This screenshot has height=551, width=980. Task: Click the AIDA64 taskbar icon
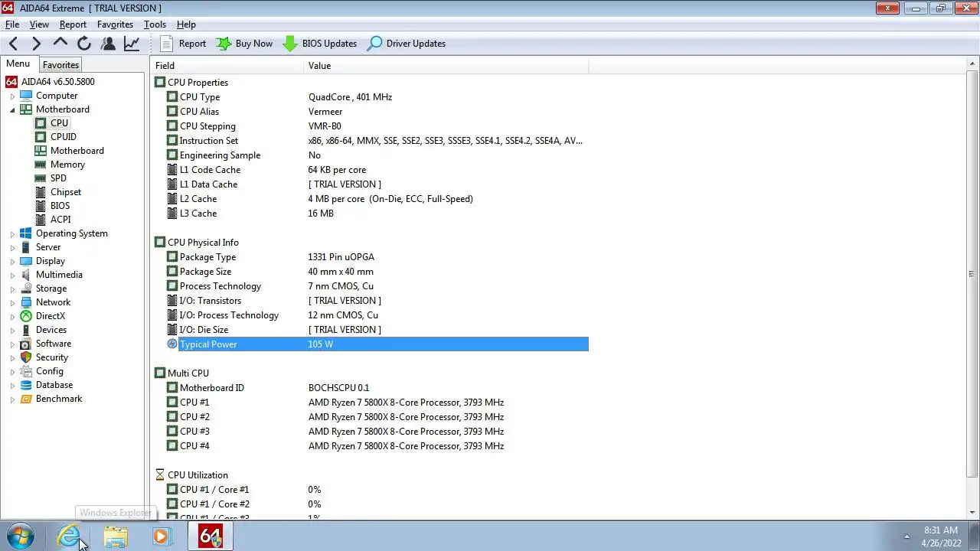click(211, 536)
